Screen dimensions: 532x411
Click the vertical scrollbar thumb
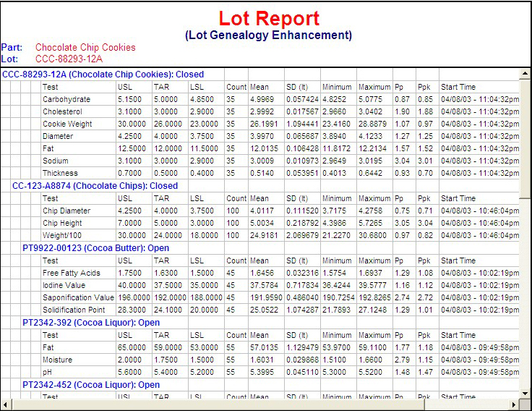click(x=525, y=138)
